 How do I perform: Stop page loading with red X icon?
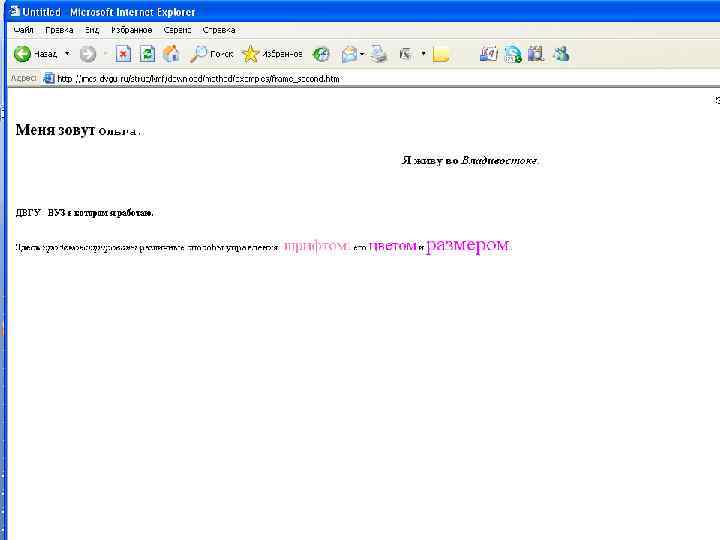[x=123, y=54]
